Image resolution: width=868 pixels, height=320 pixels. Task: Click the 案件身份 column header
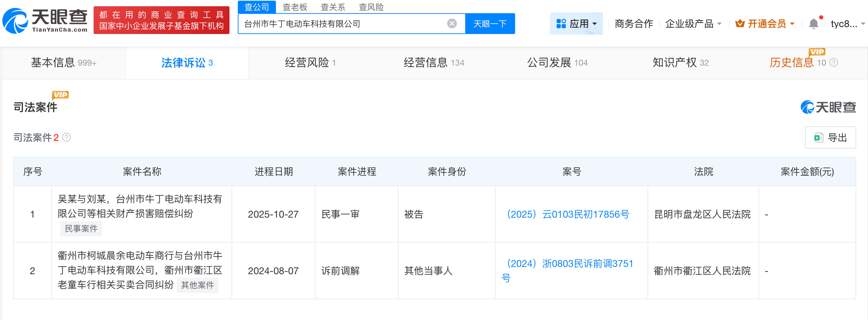point(447,171)
